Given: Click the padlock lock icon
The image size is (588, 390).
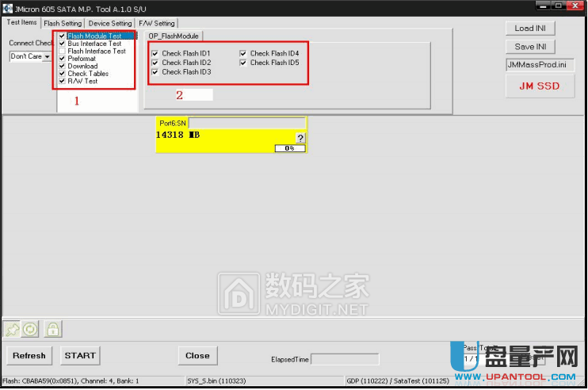Looking at the screenshot, I should coord(53,330).
